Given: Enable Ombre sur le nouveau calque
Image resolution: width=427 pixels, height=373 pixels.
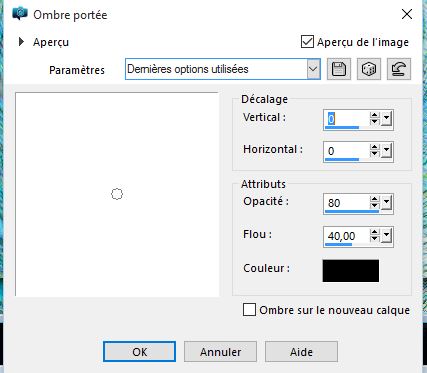Looking at the screenshot, I should point(249,310).
